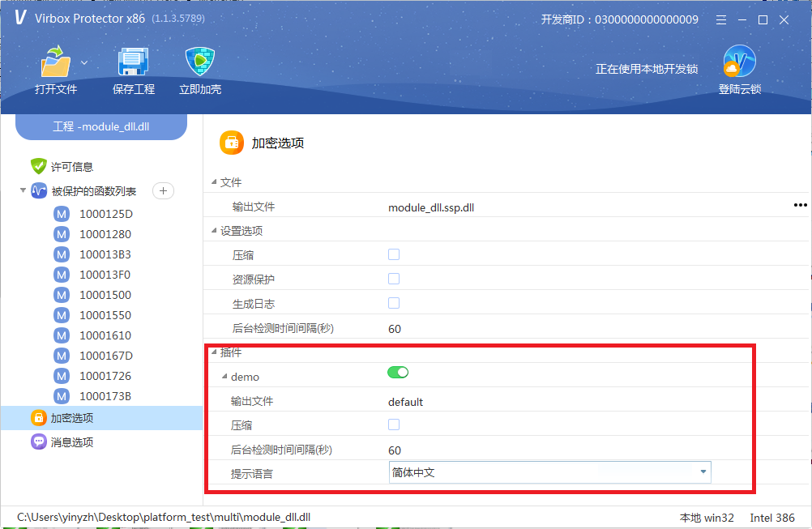Image resolution: width=812 pixels, height=529 pixels.
Task: Select function 1000173B
Action: (x=105, y=395)
